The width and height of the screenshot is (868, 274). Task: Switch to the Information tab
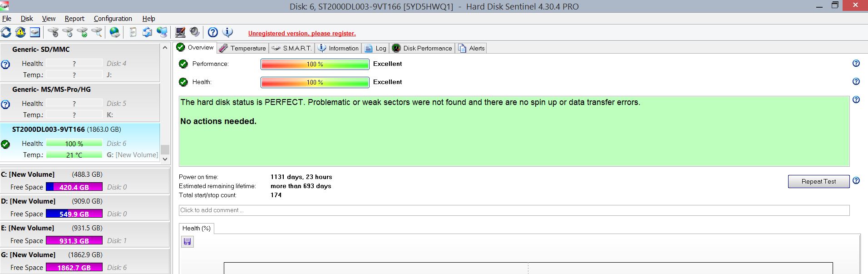[338, 48]
